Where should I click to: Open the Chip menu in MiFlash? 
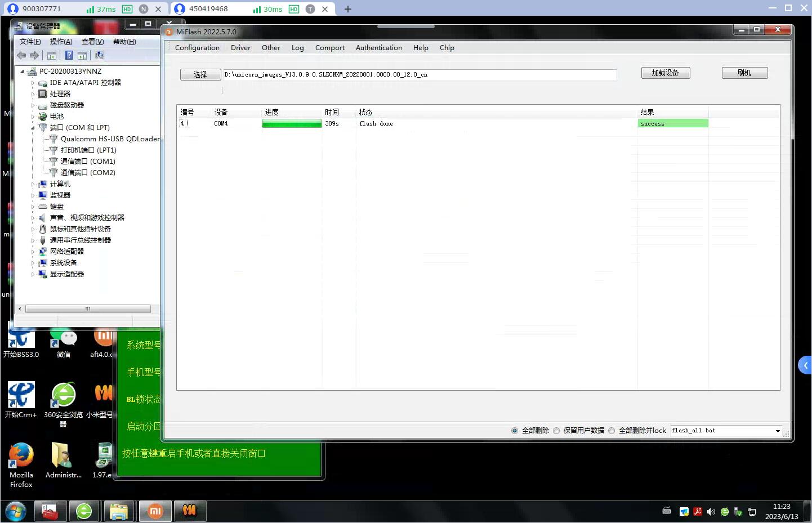(x=447, y=48)
